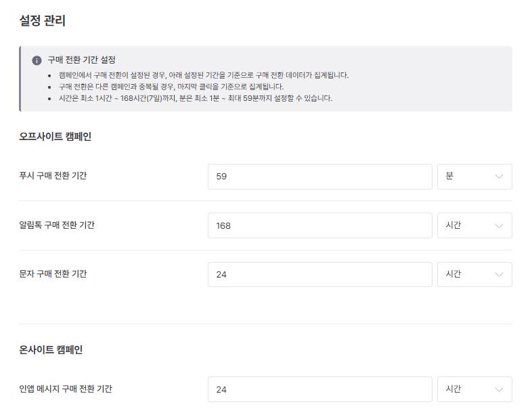532x417 pixels.
Task: Click the 오프사이트 캠페인 section heading
Action: 56,137
